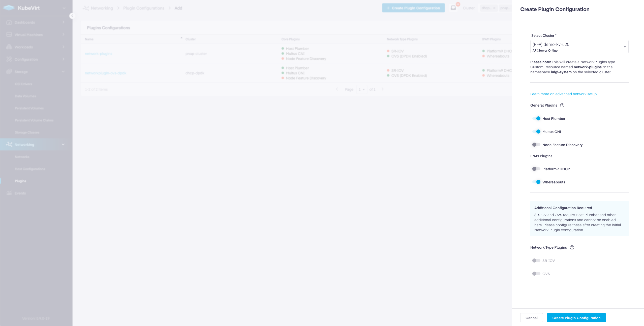Toggle the SR-IOV network plugin switch

click(x=536, y=260)
